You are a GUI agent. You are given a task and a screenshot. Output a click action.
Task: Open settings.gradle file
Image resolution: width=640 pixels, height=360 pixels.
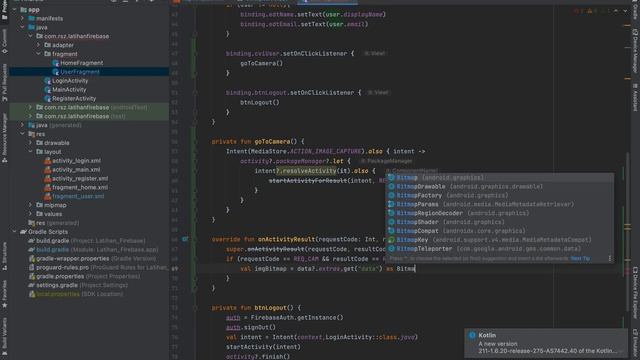78,285
